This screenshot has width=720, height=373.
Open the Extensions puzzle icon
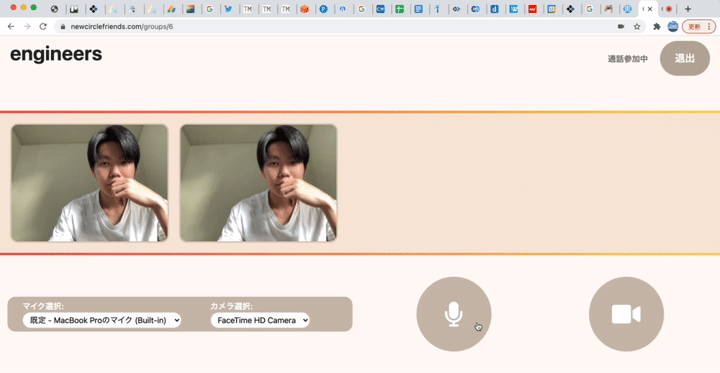[x=657, y=27]
